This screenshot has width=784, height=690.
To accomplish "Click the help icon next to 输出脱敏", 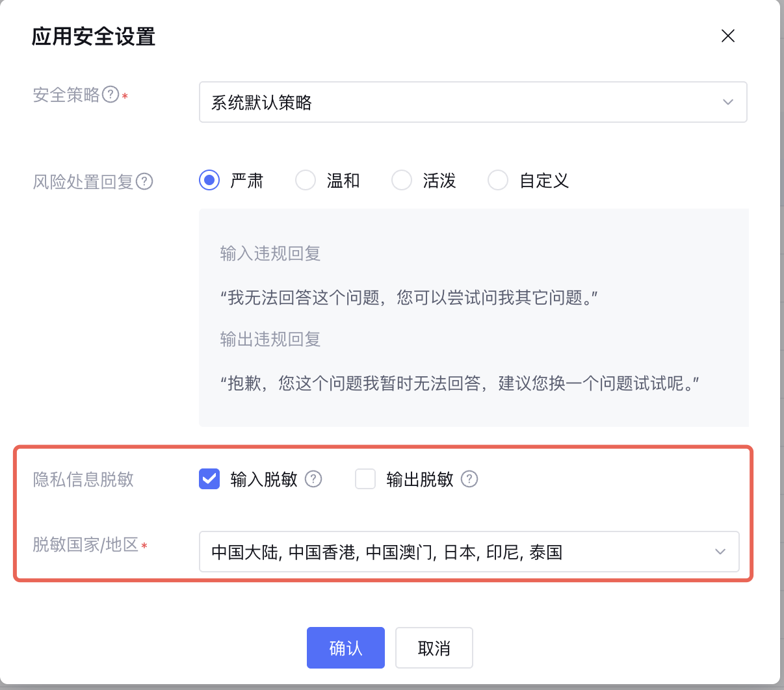I will coord(469,479).
